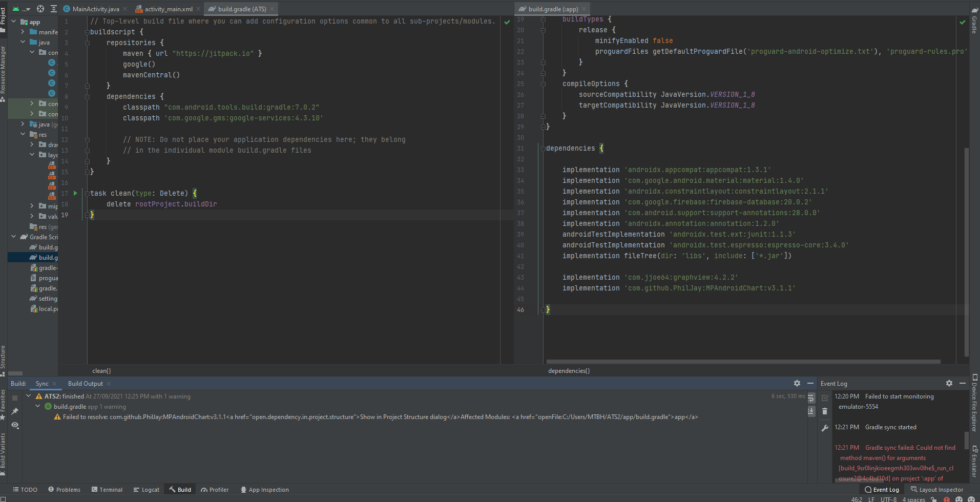This screenshot has width=980, height=502.
Task: Toggle soft-wrap in the Build output
Action: 811,398
